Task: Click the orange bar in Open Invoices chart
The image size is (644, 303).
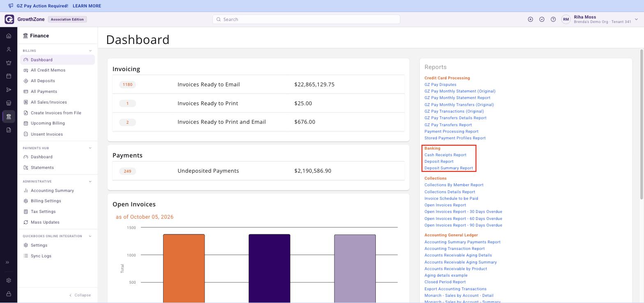Action: click(x=184, y=268)
